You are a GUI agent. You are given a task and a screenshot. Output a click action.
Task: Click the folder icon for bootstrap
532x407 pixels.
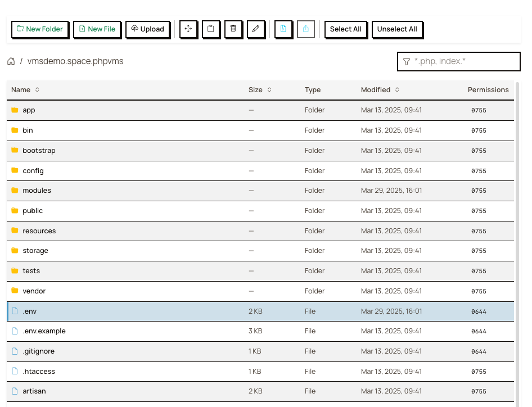[x=15, y=150]
